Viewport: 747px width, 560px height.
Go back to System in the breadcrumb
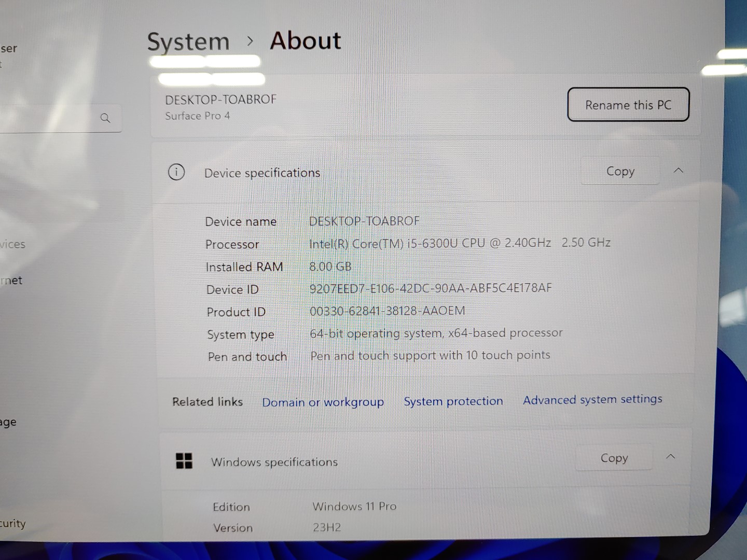[188, 41]
